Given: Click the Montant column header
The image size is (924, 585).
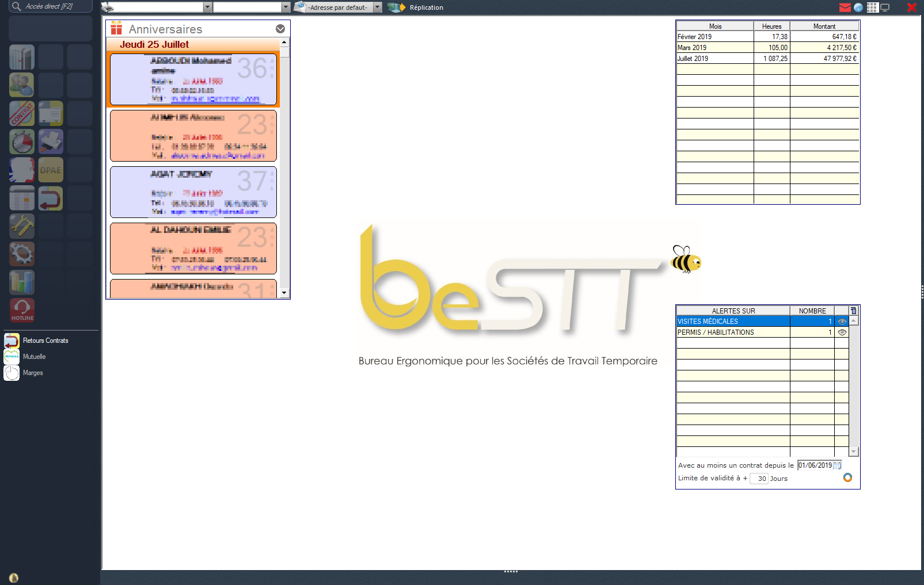Looking at the screenshot, I should (824, 26).
